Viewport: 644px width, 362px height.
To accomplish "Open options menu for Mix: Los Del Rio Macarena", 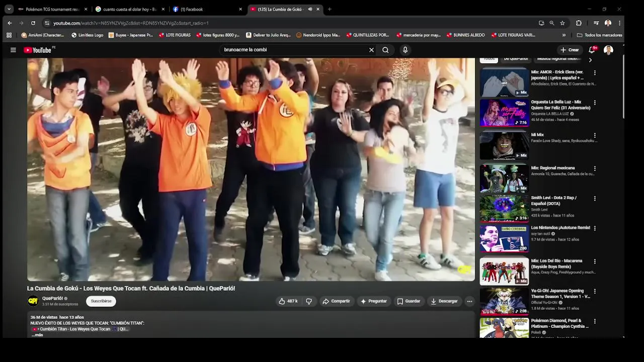I will (595, 261).
